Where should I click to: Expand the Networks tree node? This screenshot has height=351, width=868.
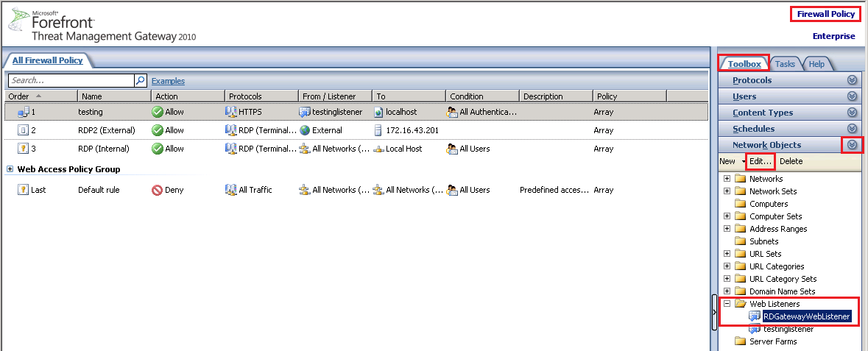pos(727,179)
